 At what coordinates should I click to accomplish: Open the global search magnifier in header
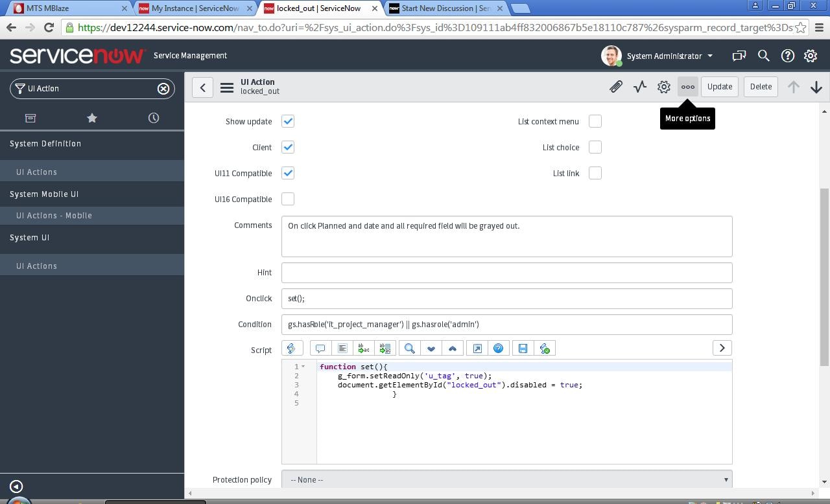(x=764, y=56)
